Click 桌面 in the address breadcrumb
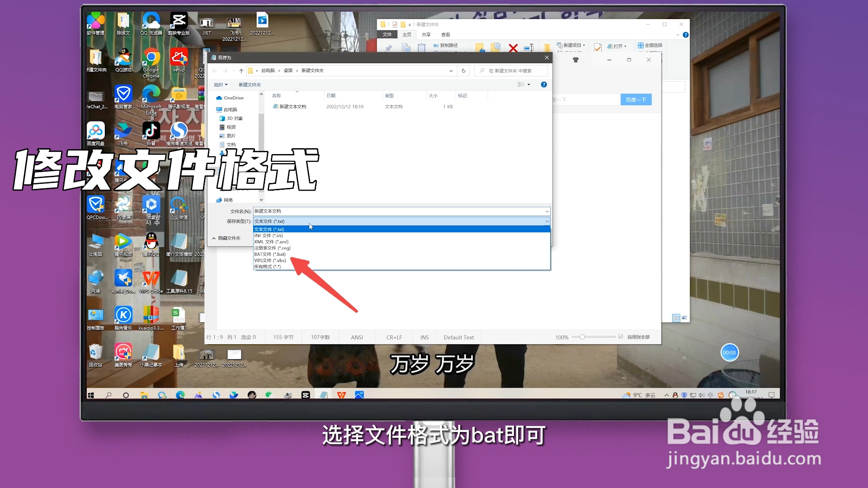 (x=288, y=70)
